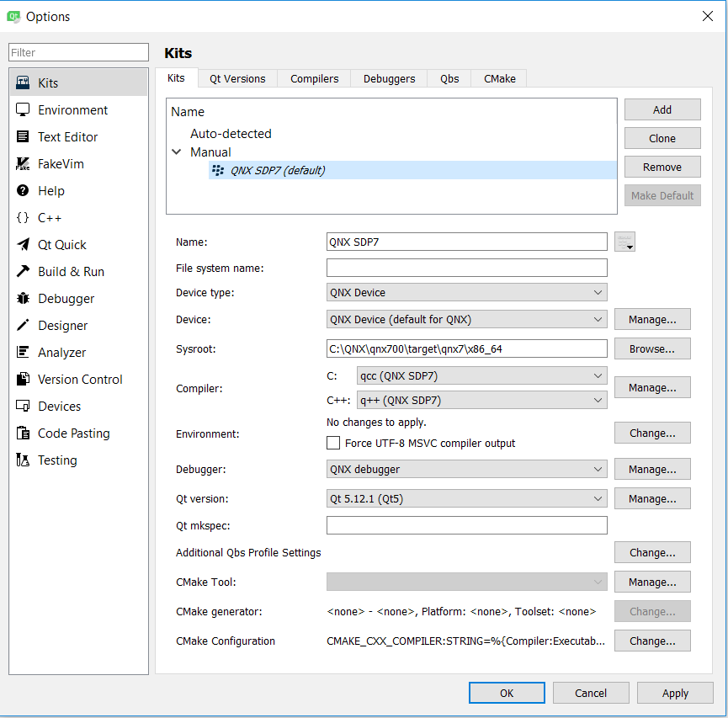Screen dimensions: 728x718
Task: Open Text Editor settings icon
Action: pos(23,136)
